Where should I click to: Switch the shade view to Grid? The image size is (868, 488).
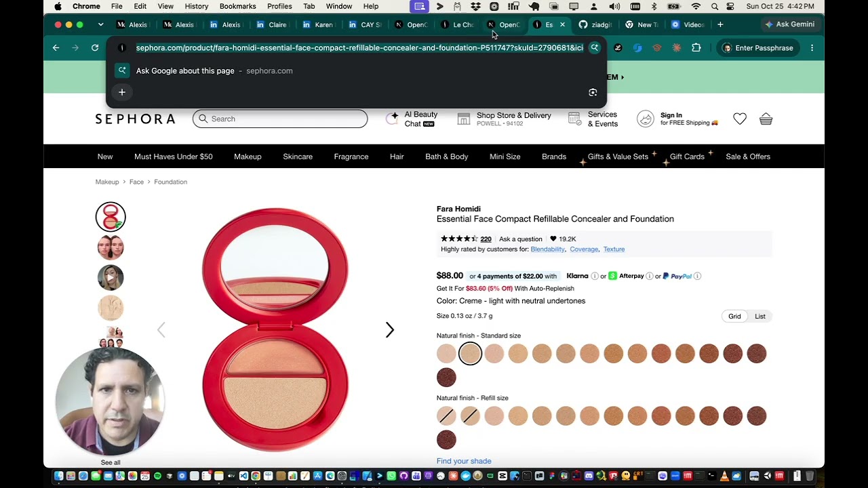734,317
